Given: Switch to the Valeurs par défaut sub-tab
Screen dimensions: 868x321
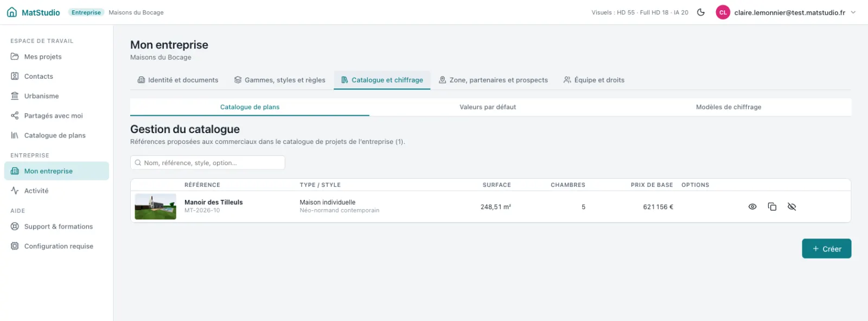Looking at the screenshot, I should [x=488, y=107].
